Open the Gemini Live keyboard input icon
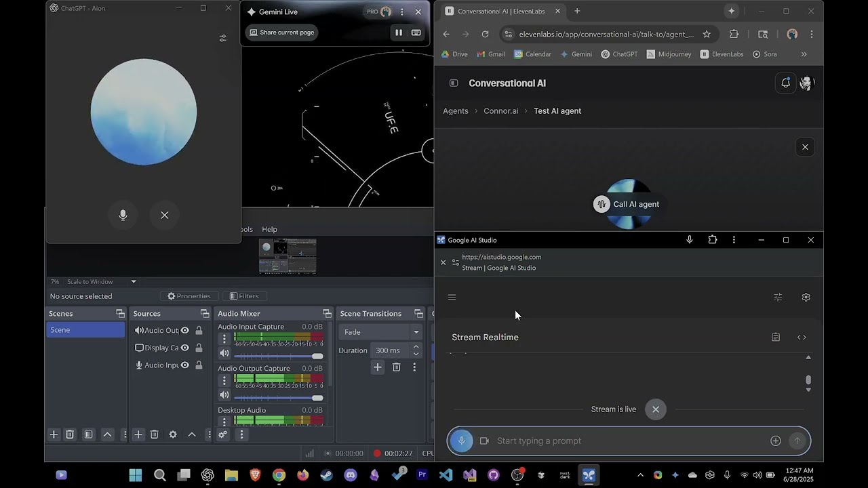Viewport: 868px width, 488px height. 416,33
